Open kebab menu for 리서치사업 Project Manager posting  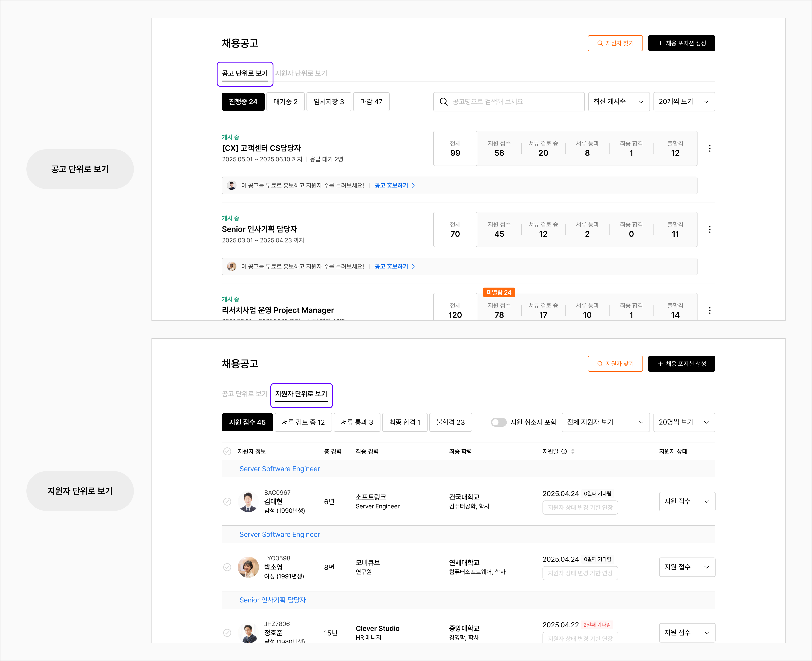pos(709,311)
